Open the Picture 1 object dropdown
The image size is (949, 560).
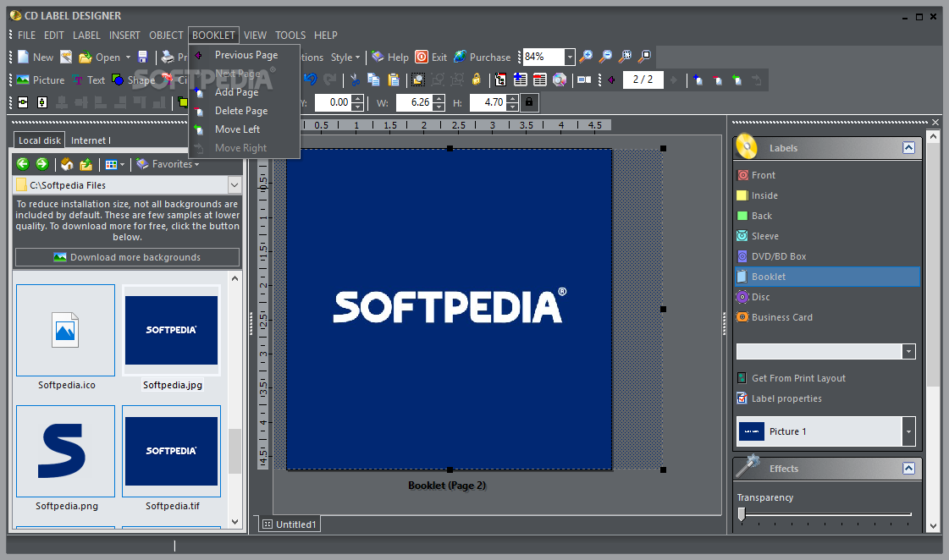point(908,431)
